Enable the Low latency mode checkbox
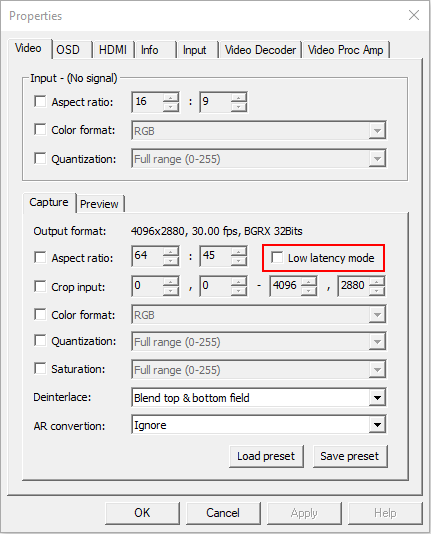Viewport: 432px width, 534px height. click(x=277, y=257)
